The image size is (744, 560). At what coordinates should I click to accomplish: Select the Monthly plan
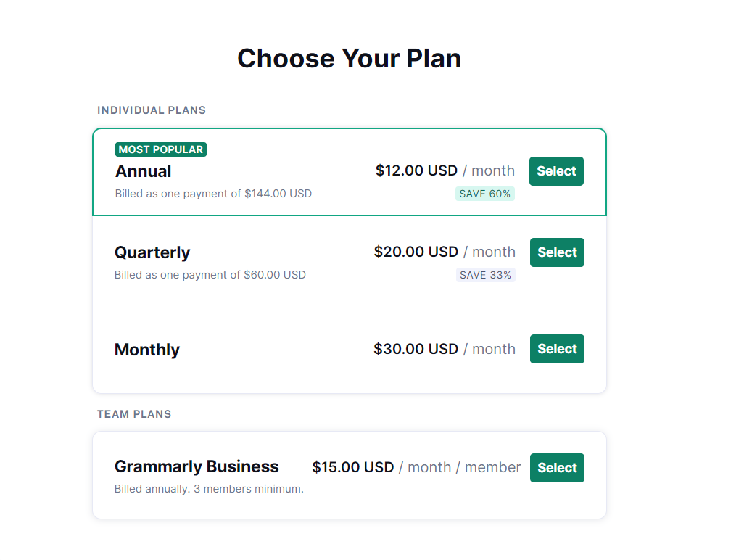(557, 349)
